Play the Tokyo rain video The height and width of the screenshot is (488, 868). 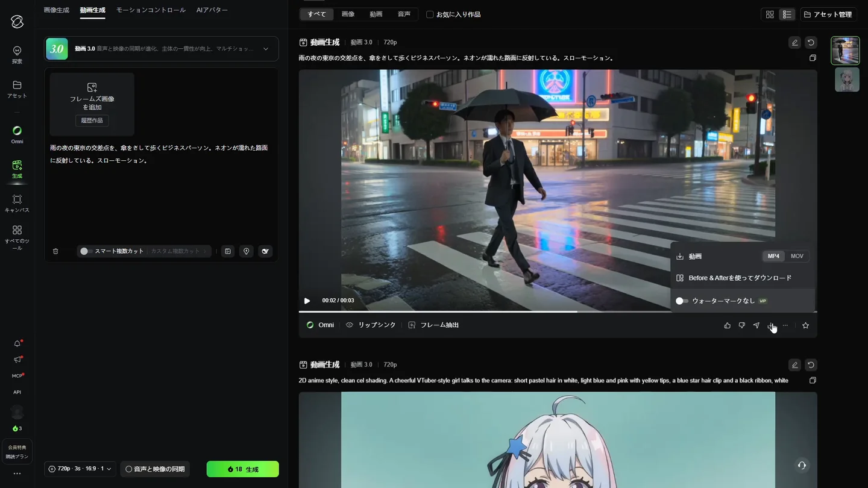[307, 301]
